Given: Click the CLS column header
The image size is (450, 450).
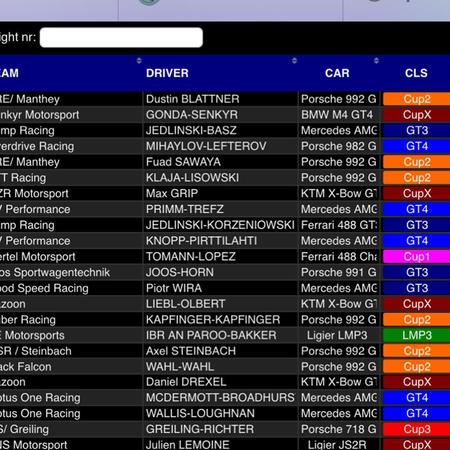Looking at the screenshot, I should 416,73.
